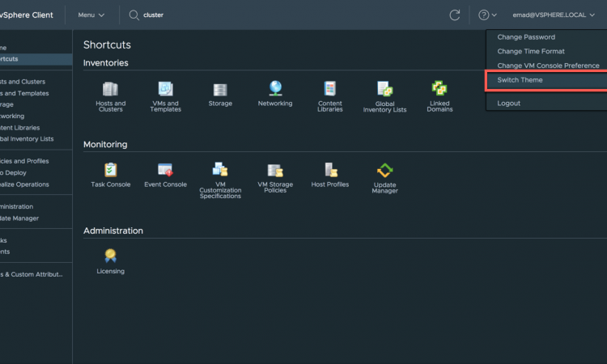Image resolution: width=607 pixels, height=364 pixels.
Task: Launch the Event Console icon
Action: (x=165, y=170)
